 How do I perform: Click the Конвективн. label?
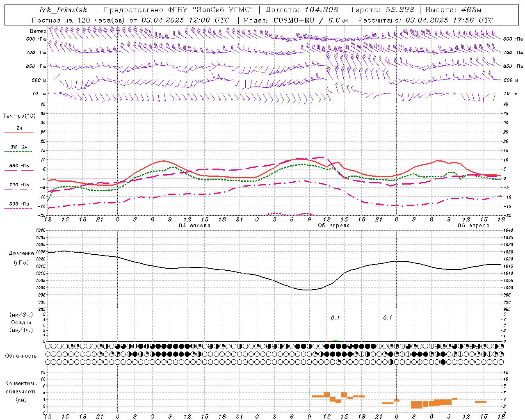point(21,383)
